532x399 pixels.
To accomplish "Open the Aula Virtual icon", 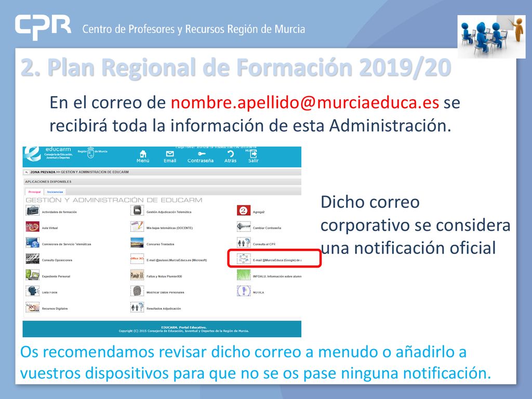I will click(33, 227).
